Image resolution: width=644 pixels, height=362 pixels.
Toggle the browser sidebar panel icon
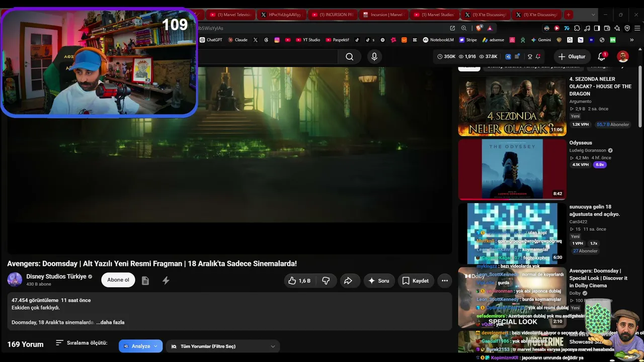pos(597,28)
